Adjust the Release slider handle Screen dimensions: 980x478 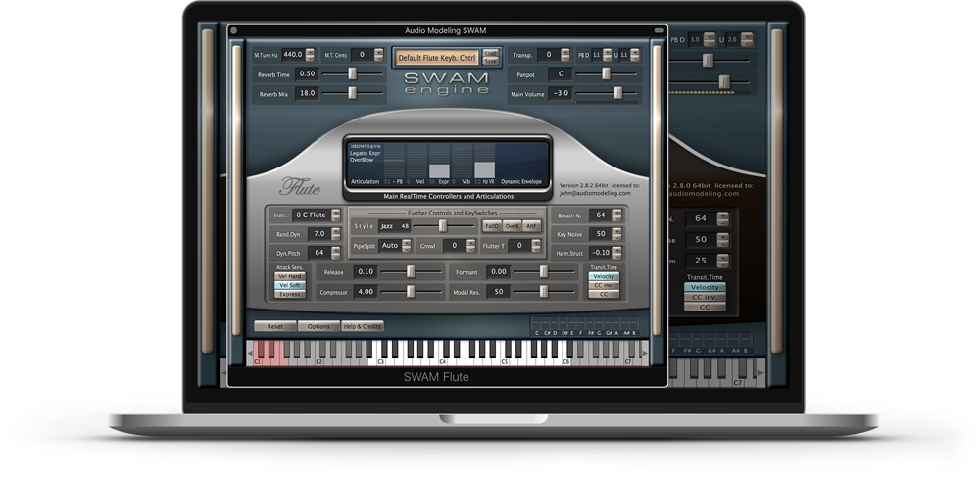pos(411,271)
